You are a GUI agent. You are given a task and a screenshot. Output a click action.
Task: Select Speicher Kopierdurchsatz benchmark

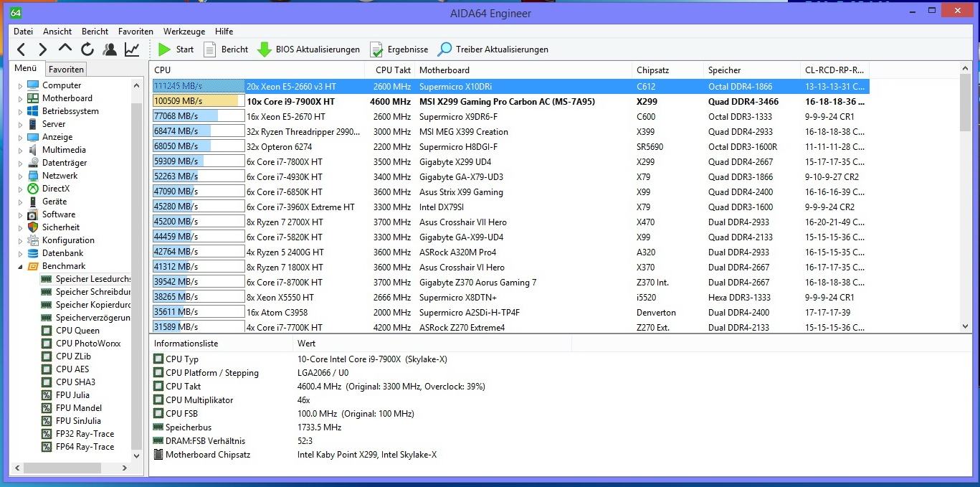(86, 305)
